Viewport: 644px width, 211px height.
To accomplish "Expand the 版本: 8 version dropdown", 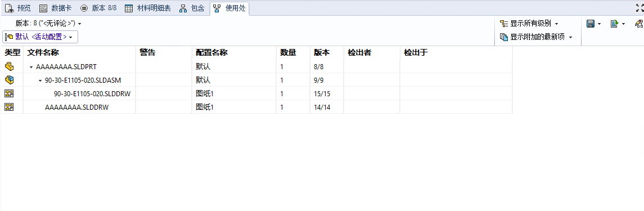I will [x=48, y=24].
